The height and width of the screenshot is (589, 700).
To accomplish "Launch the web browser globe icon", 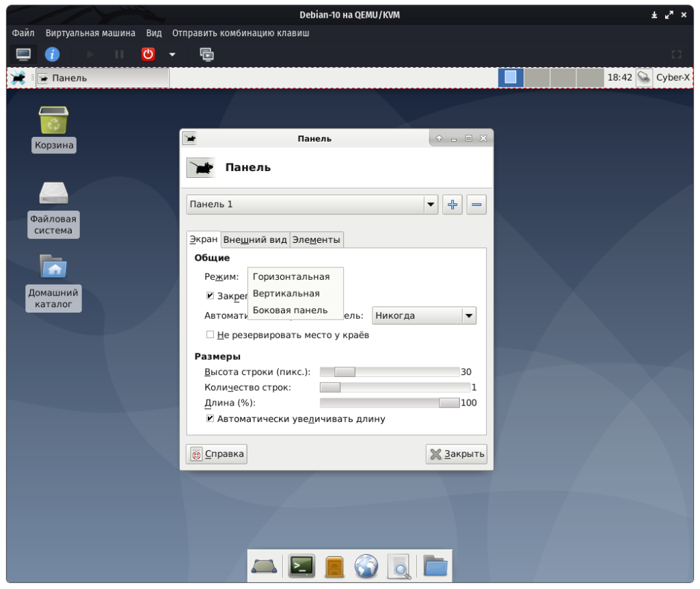I will (366, 566).
